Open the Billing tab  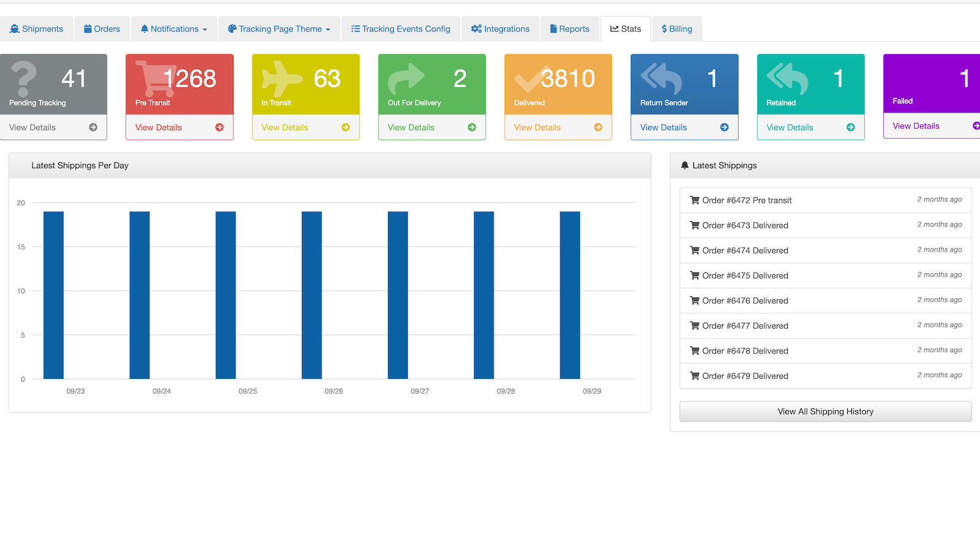click(x=677, y=29)
